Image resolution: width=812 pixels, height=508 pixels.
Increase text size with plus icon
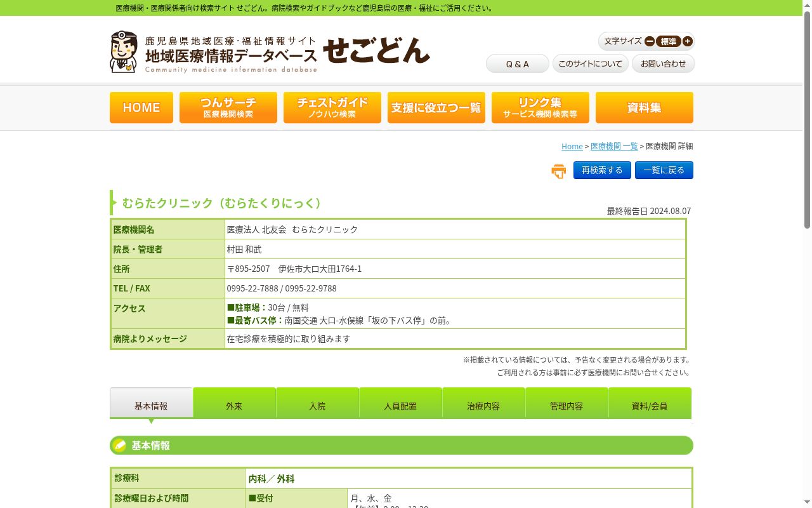tap(688, 41)
